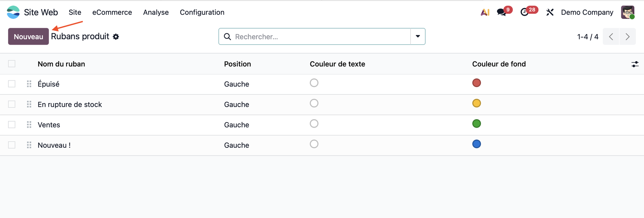The image size is (644, 218).
Task: Open the Demo Company switcher
Action: coord(587,12)
